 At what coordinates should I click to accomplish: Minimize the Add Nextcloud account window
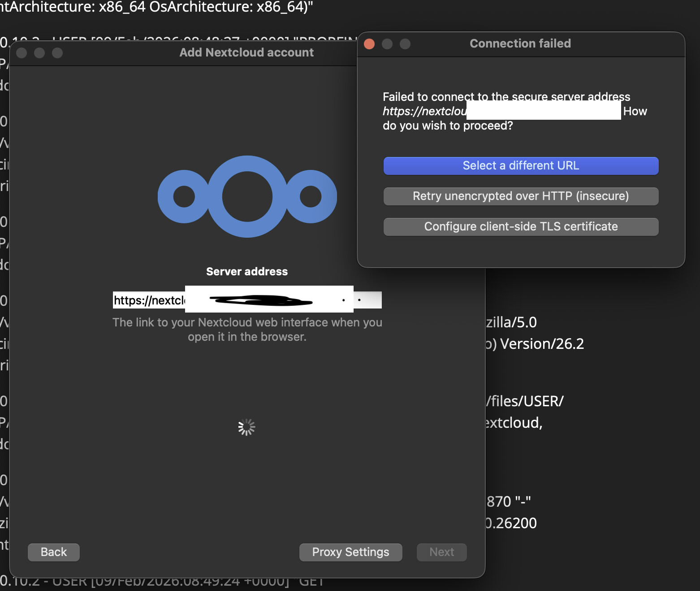pyautogui.click(x=39, y=53)
